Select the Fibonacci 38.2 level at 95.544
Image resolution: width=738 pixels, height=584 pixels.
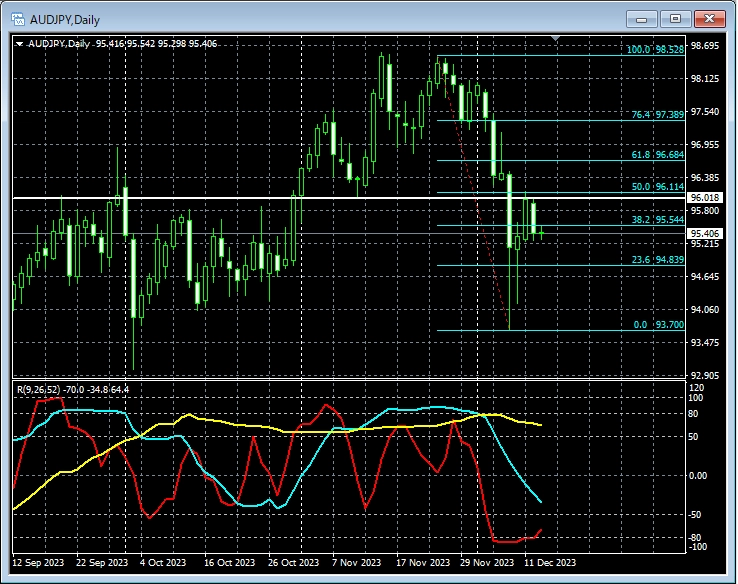click(658, 220)
